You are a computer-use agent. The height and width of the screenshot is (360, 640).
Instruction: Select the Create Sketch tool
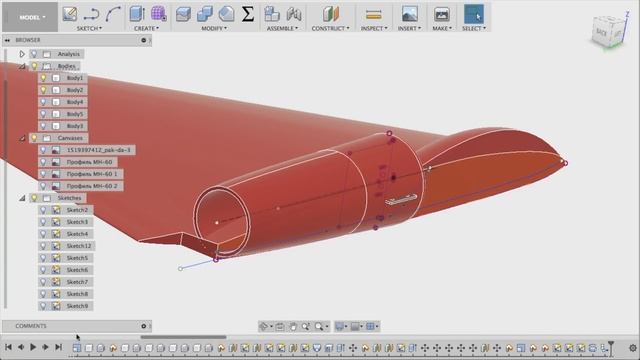pos(70,14)
